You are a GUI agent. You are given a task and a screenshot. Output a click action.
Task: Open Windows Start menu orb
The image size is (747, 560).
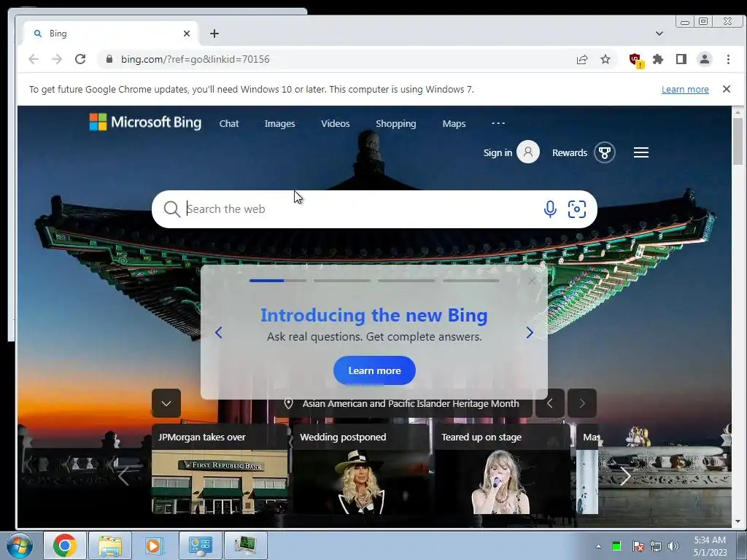point(20,545)
